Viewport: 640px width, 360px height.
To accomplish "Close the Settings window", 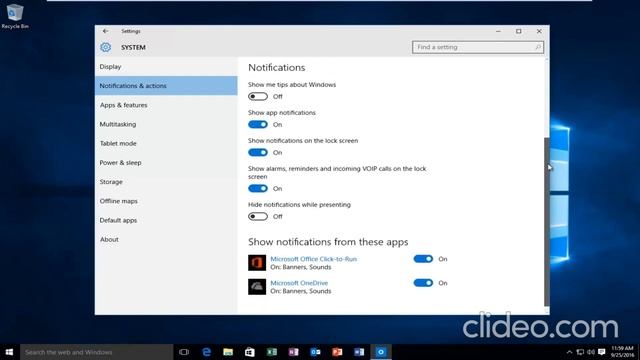I will pyautogui.click(x=539, y=31).
